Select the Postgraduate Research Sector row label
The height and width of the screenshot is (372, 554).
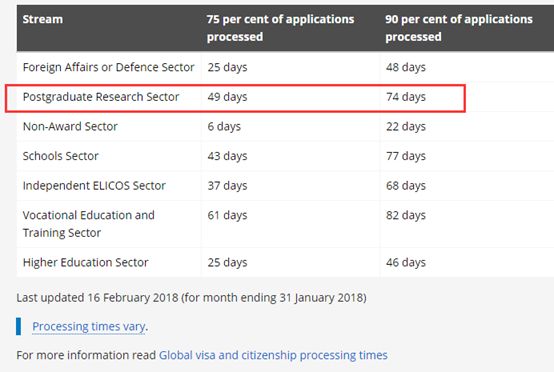101,97
